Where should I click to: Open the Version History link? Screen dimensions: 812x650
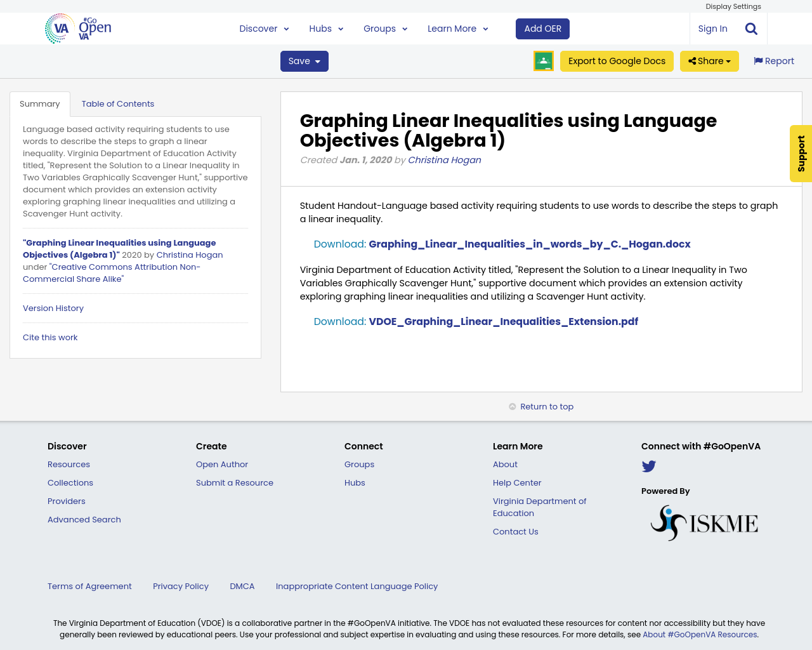(53, 307)
